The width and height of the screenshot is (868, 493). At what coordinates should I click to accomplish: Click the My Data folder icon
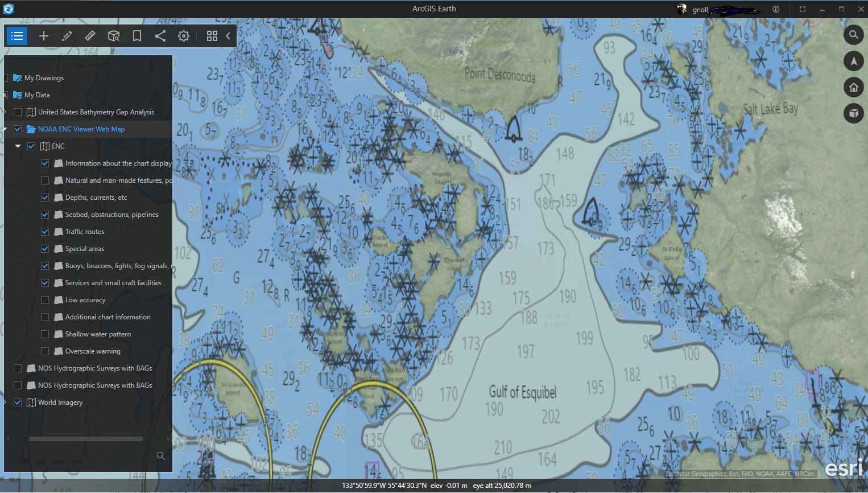tap(18, 95)
